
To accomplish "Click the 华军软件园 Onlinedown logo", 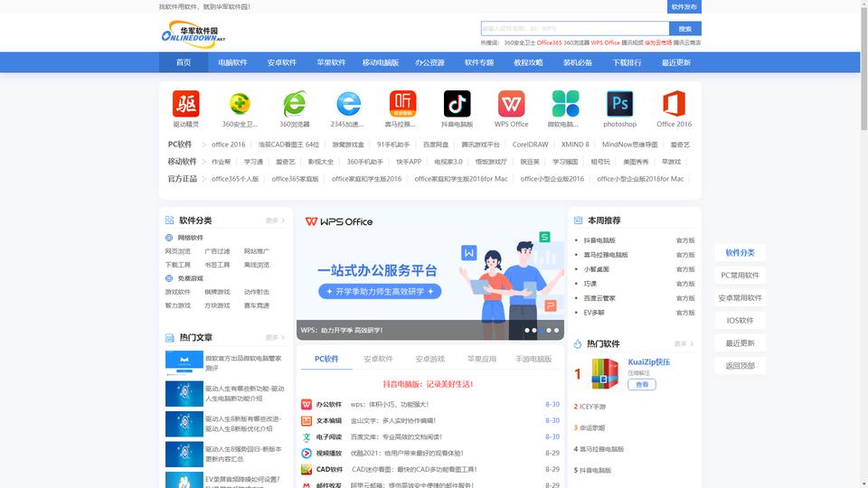I will [x=193, y=34].
